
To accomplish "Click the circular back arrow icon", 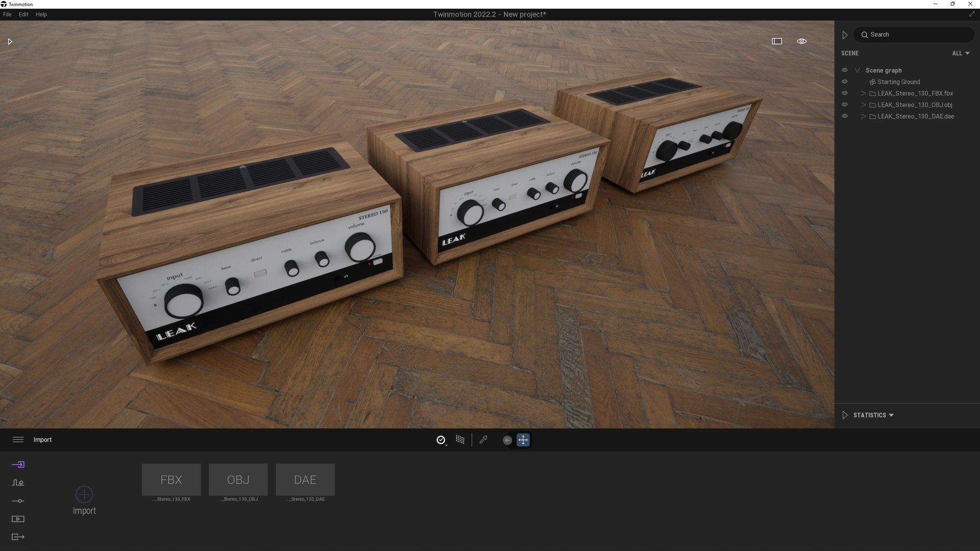I will point(507,440).
